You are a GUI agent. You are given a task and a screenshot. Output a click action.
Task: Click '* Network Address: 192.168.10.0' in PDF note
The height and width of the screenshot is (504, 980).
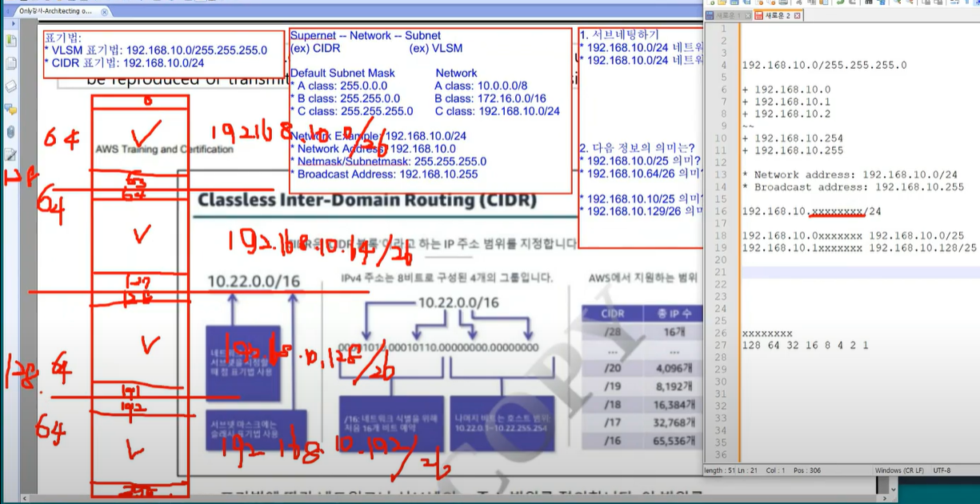pos(373,149)
